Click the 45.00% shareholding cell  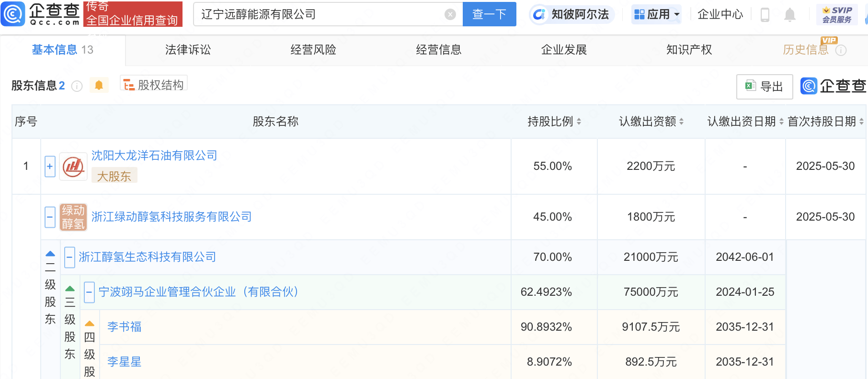tap(553, 217)
